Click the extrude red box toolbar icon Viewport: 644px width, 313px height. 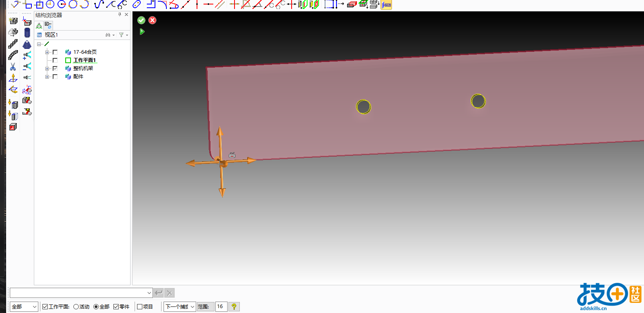click(x=352, y=4)
